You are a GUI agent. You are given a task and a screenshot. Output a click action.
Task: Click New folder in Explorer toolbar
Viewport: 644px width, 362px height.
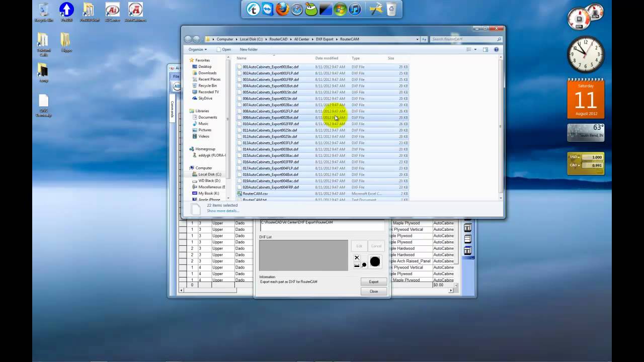[x=249, y=49]
